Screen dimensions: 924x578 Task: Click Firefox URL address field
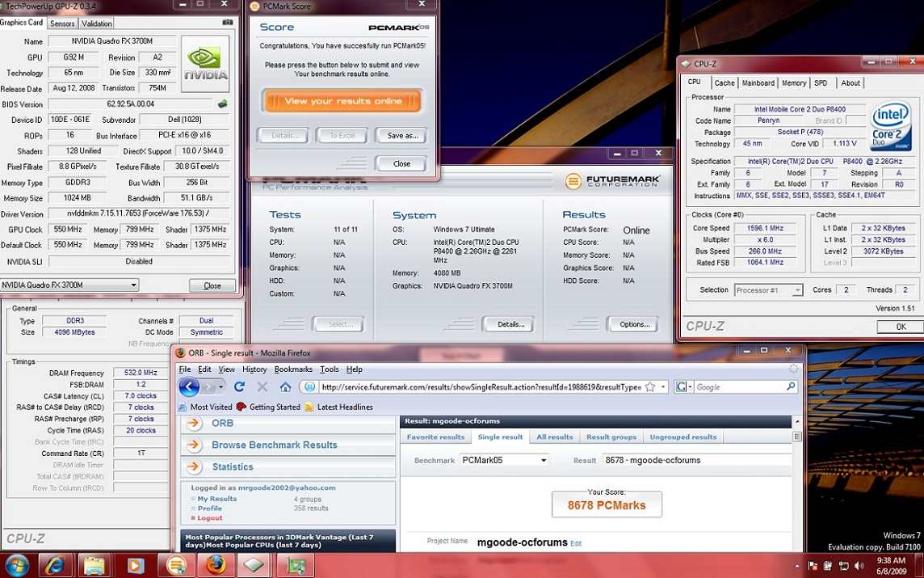coord(481,387)
